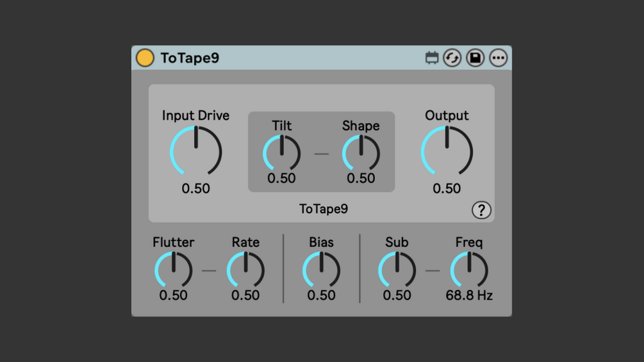Viewport: 644px width, 362px height.
Task: Click the Sub knob
Action: point(397,270)
